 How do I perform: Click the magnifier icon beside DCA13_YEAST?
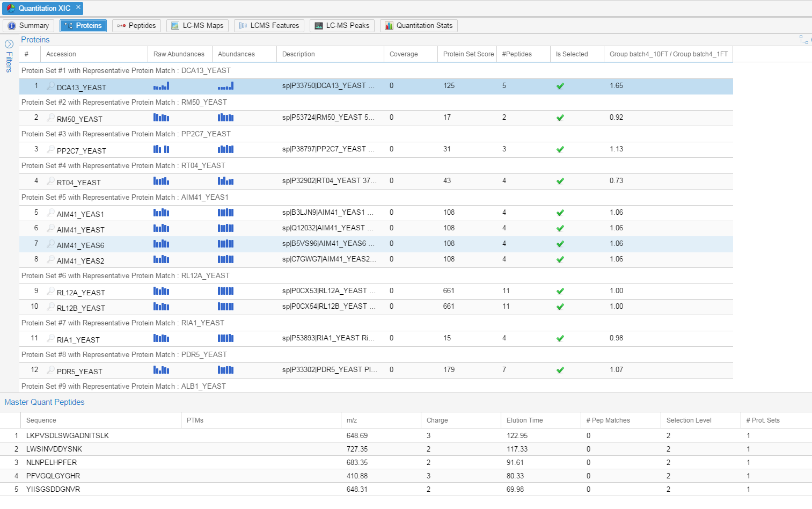tap(50, 86)
